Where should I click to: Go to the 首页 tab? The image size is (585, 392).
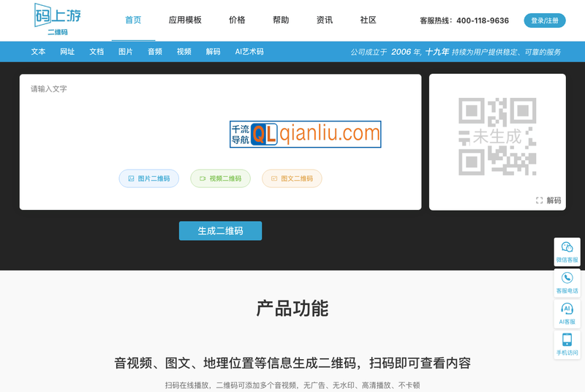coord(133,20)
